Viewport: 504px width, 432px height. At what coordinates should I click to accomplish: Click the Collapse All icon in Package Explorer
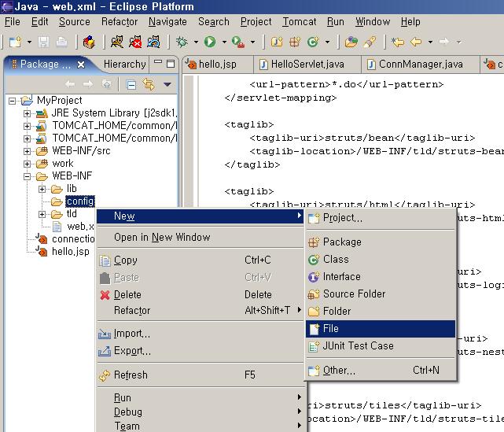tap(131, 84)
